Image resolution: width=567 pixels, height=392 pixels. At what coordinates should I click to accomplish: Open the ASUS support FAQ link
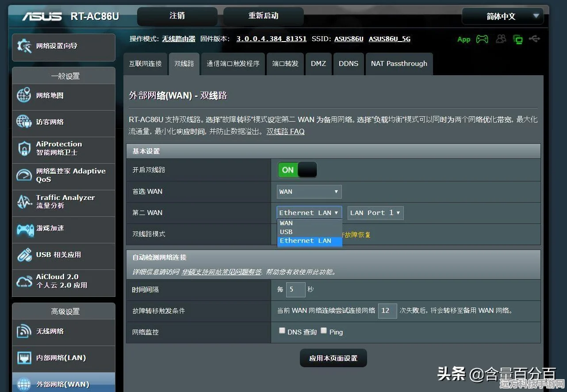[x=221, y=272]
